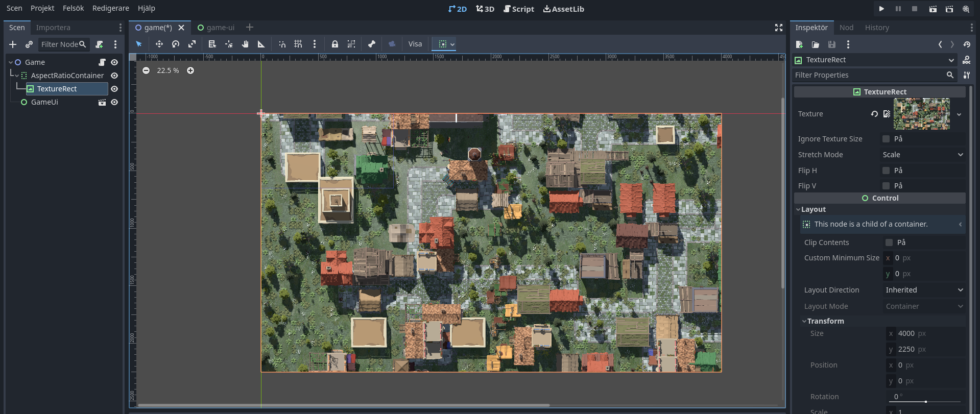Screen dimensions: 980x414
Task: Open the Projekt menu
Action: [42, 8]
